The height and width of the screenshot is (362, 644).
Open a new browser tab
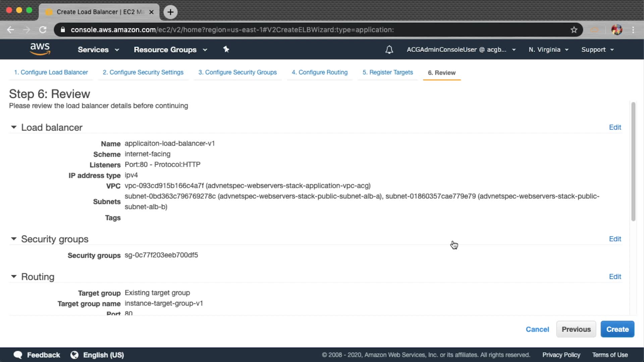coord(170,12)
